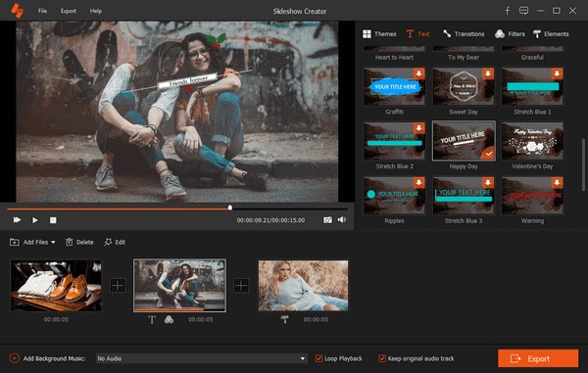Download the Stretch Blue 2 style
Image resolution: width=588 pixels, height=373 pixels.
pos(418,127)
